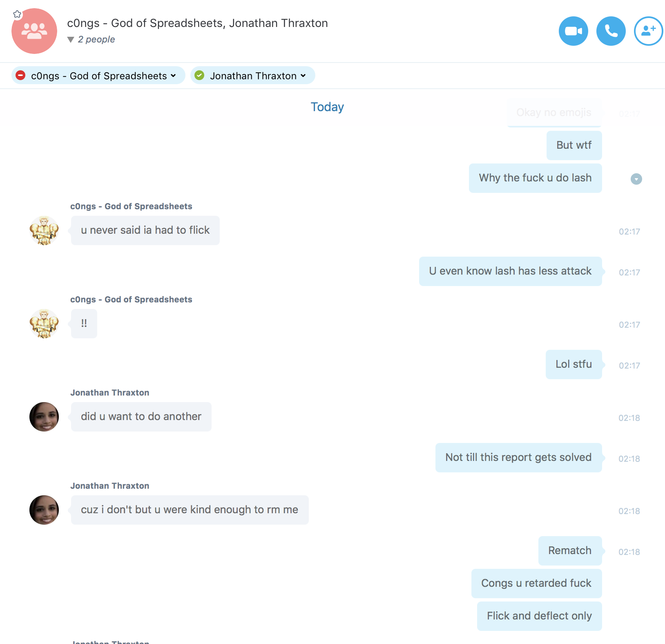
Task: Start a video call
Action: coord(573,31)
